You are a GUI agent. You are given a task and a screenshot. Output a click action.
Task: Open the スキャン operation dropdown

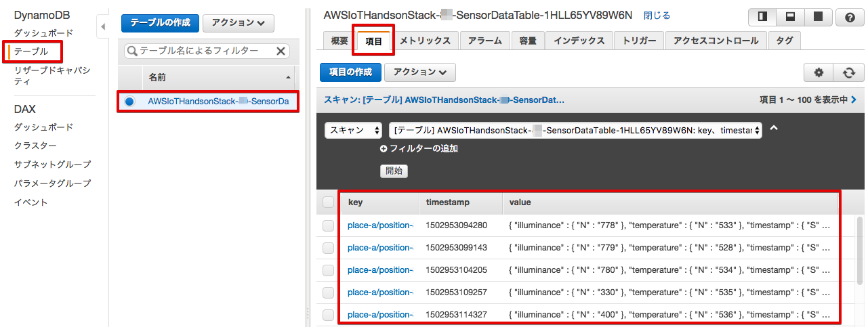tap(354, 130)
